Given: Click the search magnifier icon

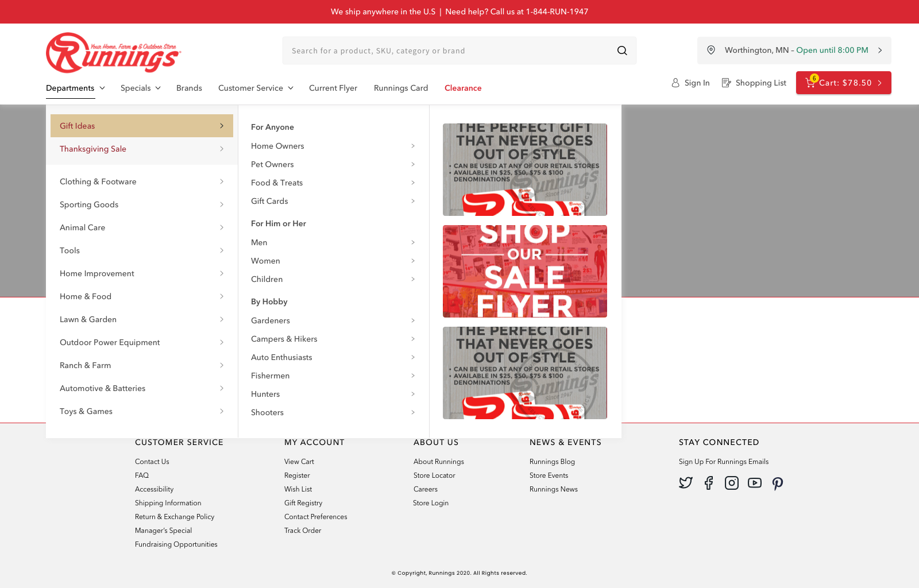Looking at the screenshot, I should [621, 51].
